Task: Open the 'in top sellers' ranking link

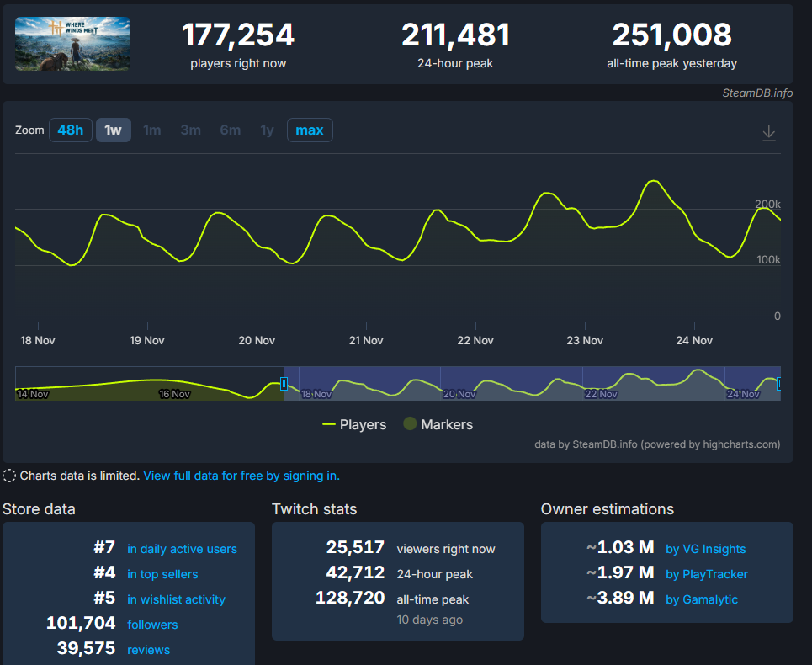Action: (162, 574)
